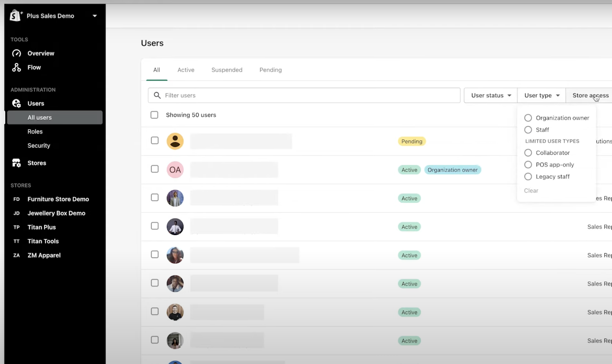612x364 pixels.
Task: Switch to the Active tab
Action: (186, 70)
